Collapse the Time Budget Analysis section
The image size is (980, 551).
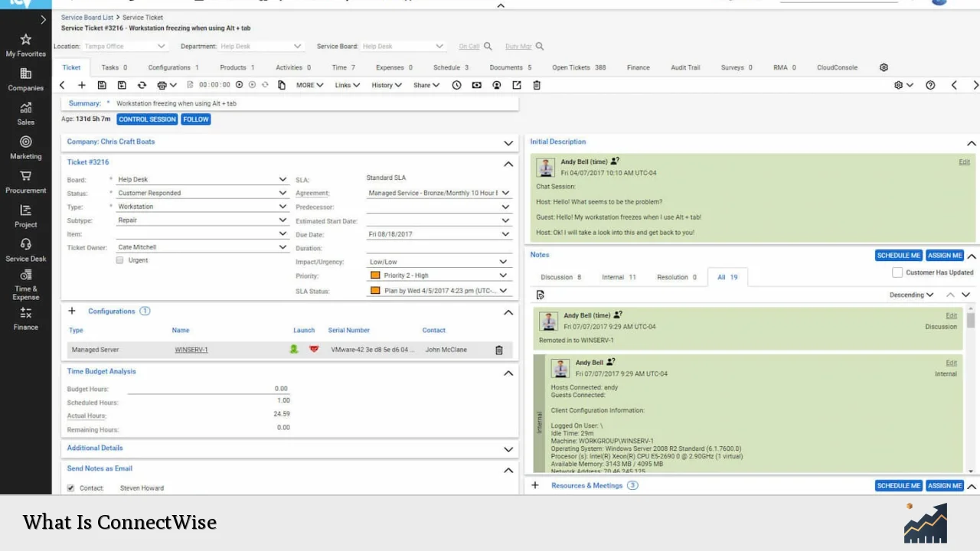[x=508, y=373]
